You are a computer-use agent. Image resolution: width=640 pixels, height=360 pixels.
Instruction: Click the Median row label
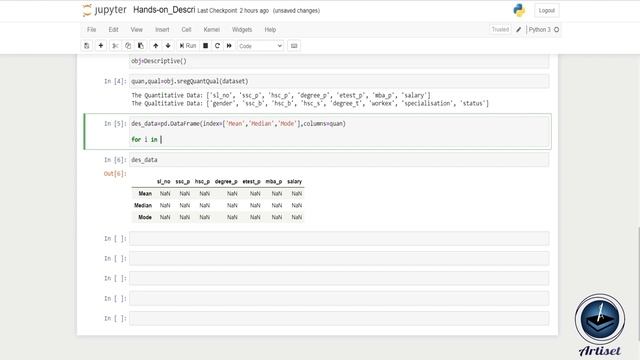coord(143,205)
